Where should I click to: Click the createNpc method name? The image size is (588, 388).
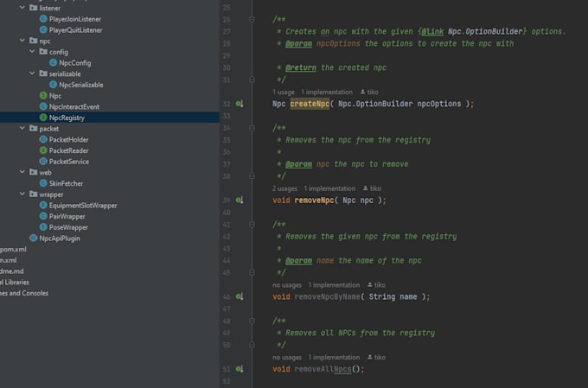(x=310, y=104)
